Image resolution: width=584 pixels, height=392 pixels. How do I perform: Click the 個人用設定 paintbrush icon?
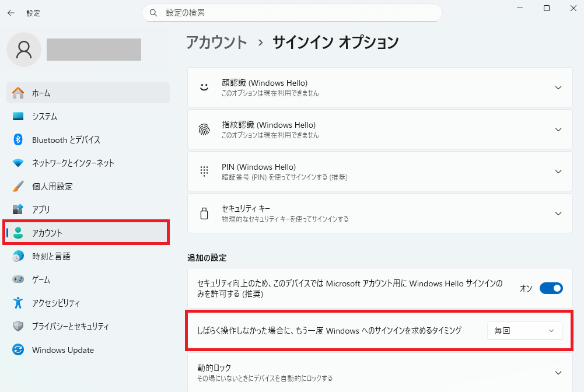point(18,186)
